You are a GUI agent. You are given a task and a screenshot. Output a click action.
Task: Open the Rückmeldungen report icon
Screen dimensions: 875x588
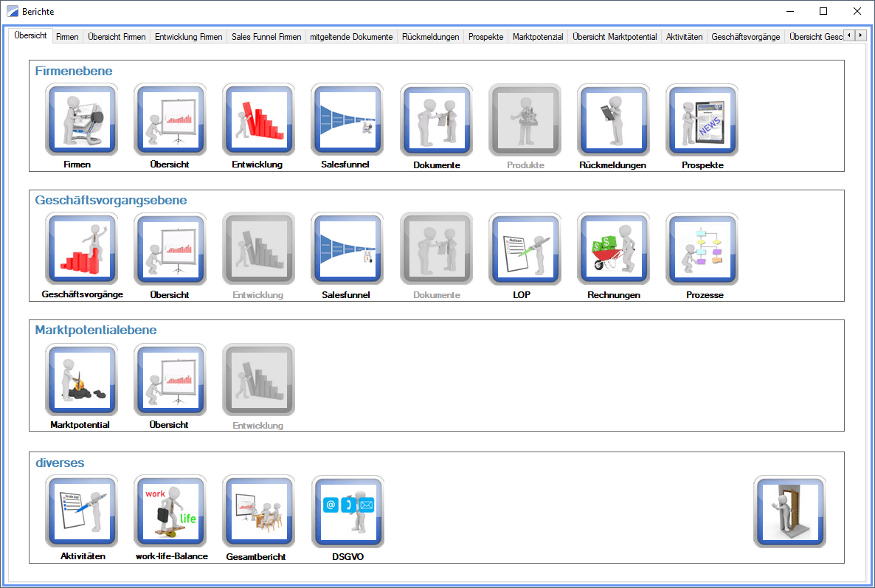[x=613, y=120]
